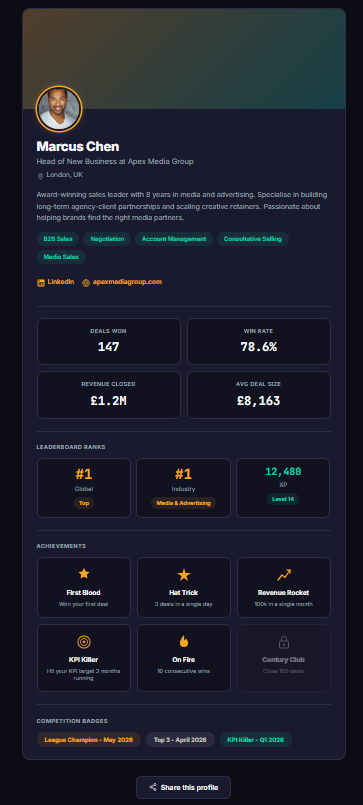Screen dimensions: 363x805
Task: Click the Competition Badges section heading
Action: pos(72,721)
